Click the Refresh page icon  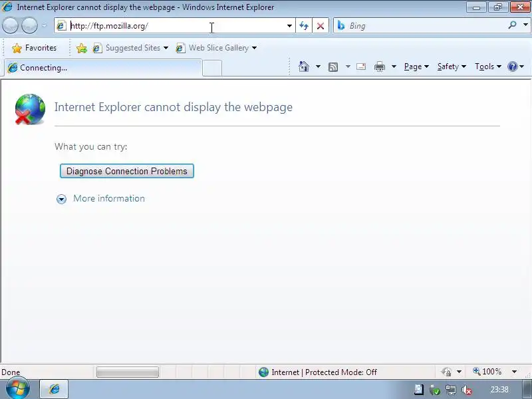pos(304,26)
